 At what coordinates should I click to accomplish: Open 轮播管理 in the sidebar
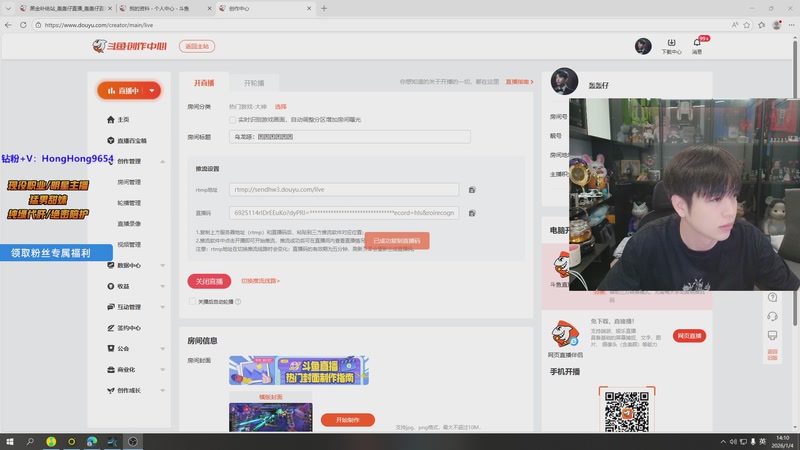(x=129, y=203)
